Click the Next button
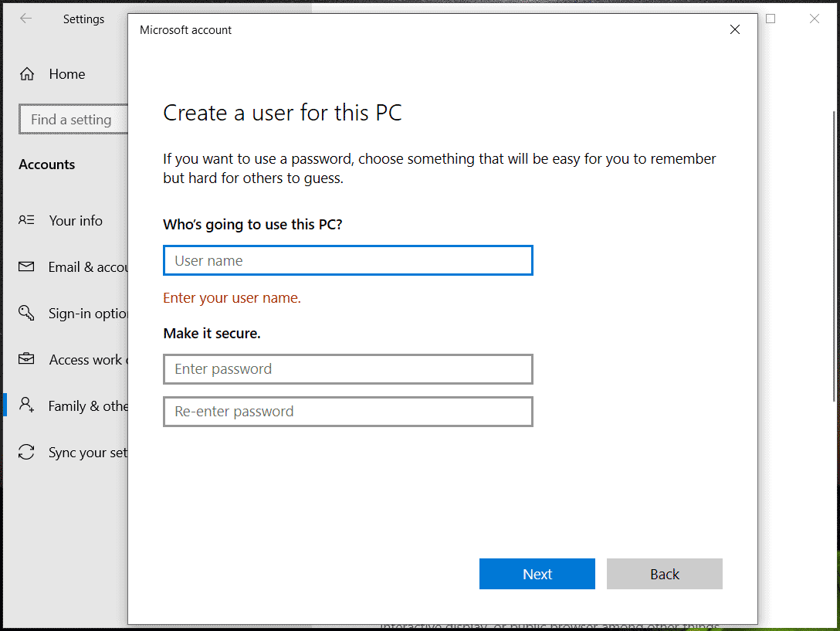 [537, 574]
